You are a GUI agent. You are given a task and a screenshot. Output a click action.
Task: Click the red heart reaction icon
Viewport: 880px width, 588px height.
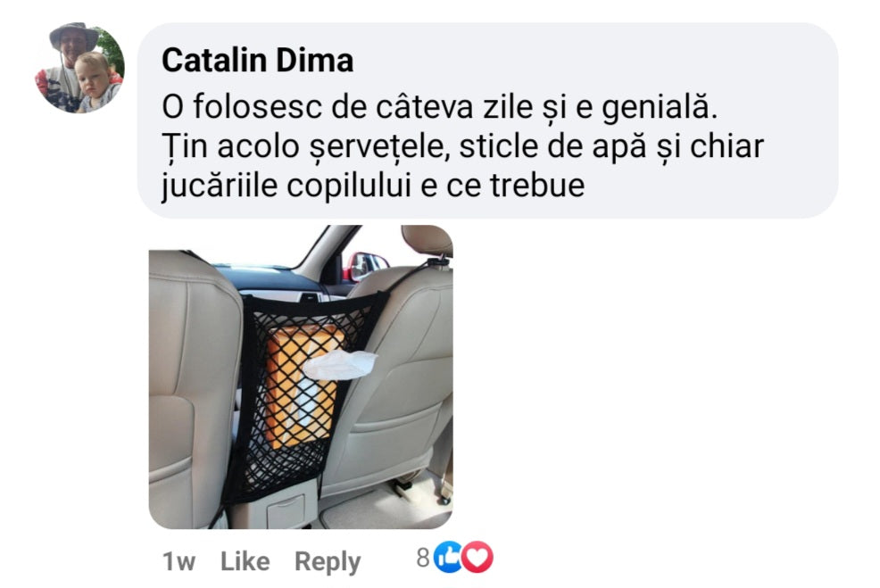pyautogui.click(x=477, y=557)
